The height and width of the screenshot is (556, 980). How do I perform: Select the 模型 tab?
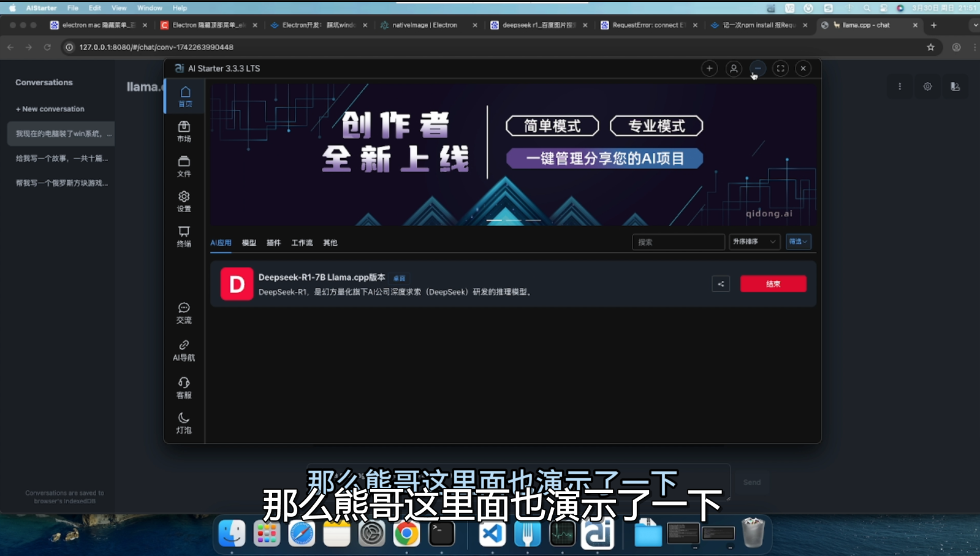pos(249,243)
